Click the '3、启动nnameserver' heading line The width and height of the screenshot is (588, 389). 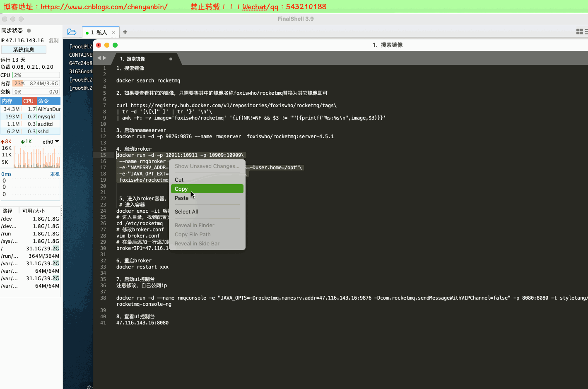141,130
